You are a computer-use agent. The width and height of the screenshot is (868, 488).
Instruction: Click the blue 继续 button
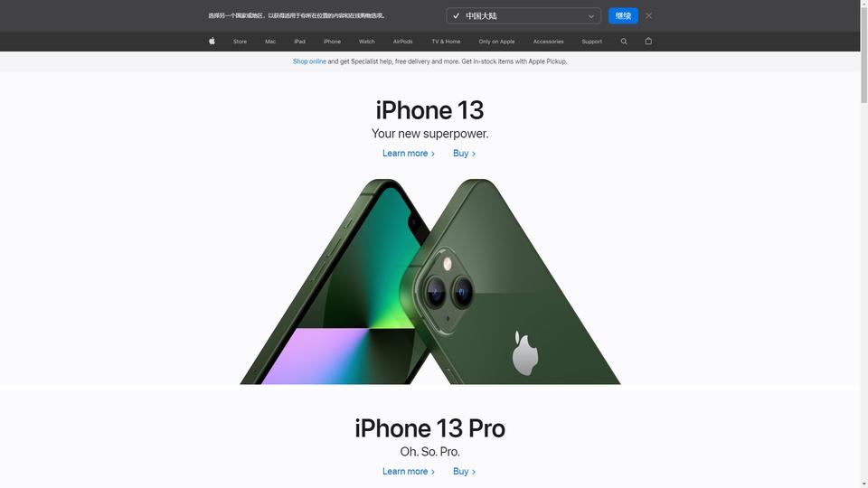[623, 15]
